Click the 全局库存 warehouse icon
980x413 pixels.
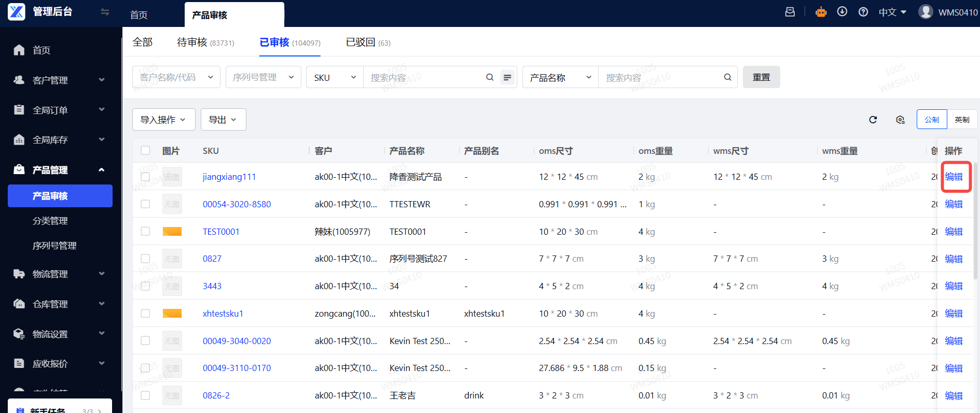click(x=19, y=139)
